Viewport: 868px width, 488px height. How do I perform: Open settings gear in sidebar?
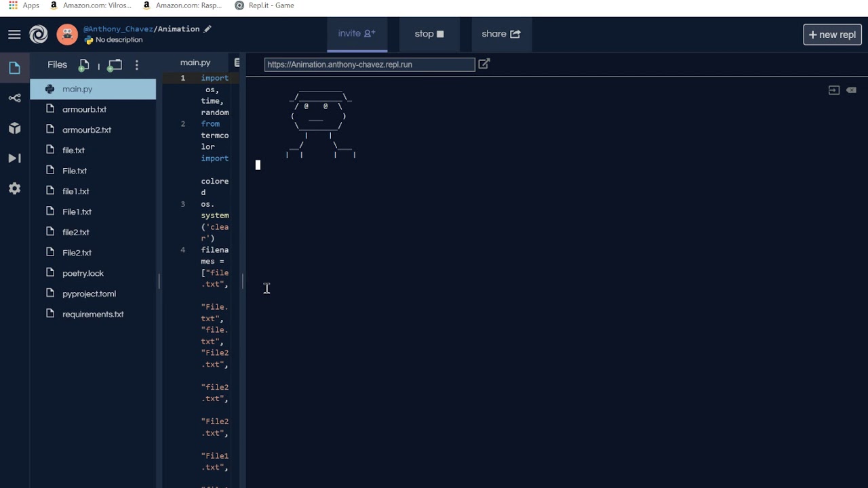tap(15, 188)
